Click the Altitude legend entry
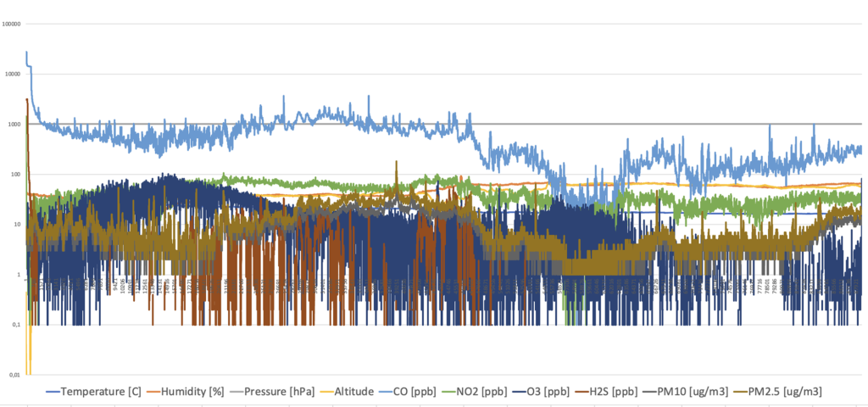 [x=350, y=391]
